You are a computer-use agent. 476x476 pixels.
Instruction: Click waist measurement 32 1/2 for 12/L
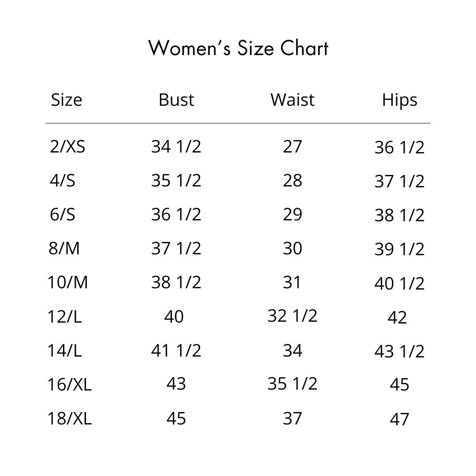click(x=292, y=316)
